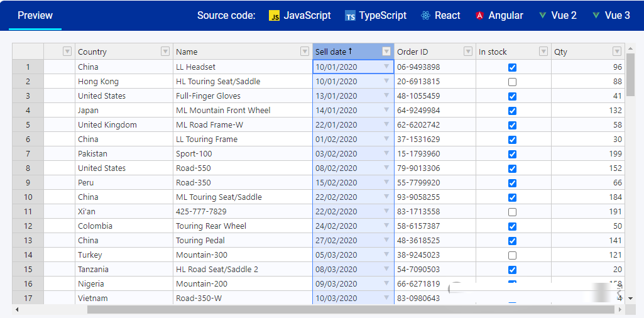Image resolution: width=644 pixels, height=318 pixels.
Task: Open the Angular source code link
Action: coord(505,16)
